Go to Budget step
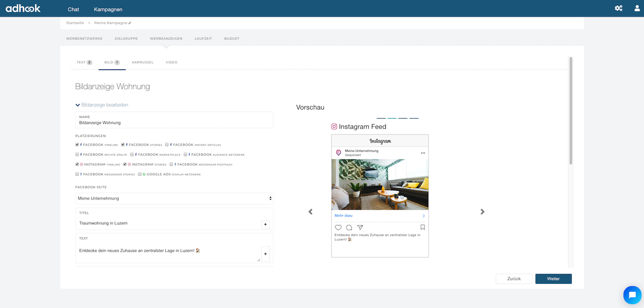The height and width of the screenshot is (308, 644). click(x=232, y=39)
